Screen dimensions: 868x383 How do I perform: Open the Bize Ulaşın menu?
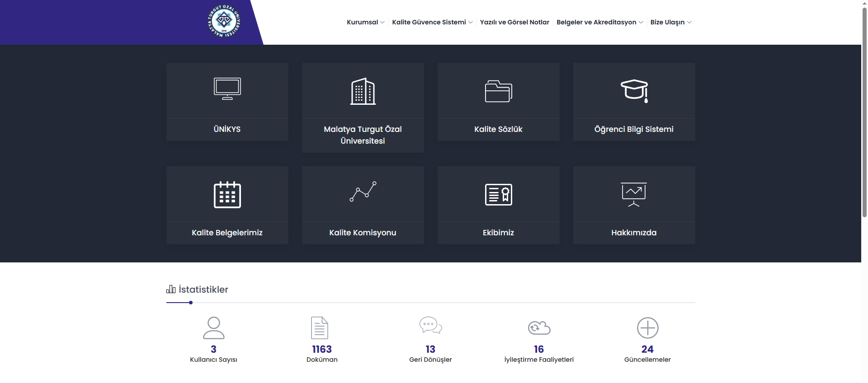[667, 22]
